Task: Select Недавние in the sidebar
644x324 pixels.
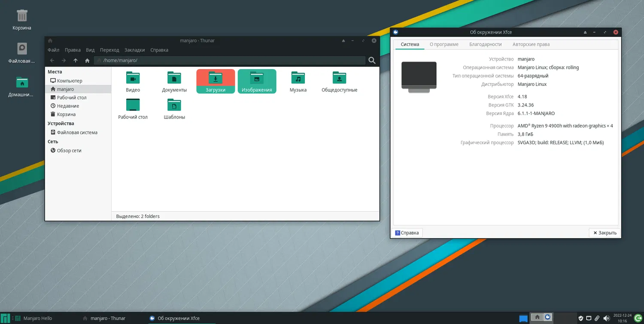Action: coord(78,106)
